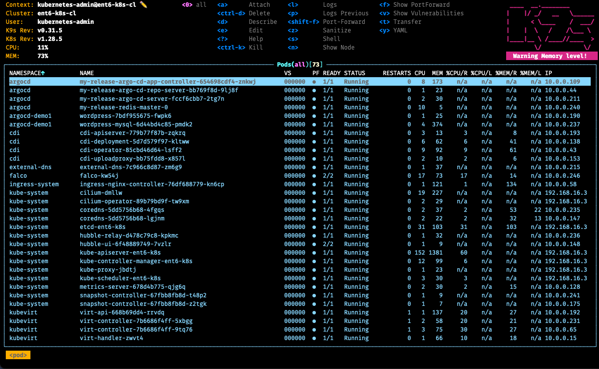The height and width of the screenshot is (369, 599).
Task: Click the CPU column header
Action: tap(420, 73)
